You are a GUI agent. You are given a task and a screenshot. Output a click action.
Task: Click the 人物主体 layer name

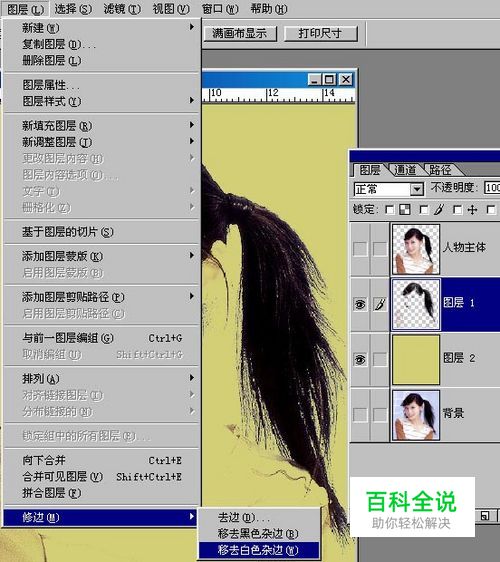[464, 247]
